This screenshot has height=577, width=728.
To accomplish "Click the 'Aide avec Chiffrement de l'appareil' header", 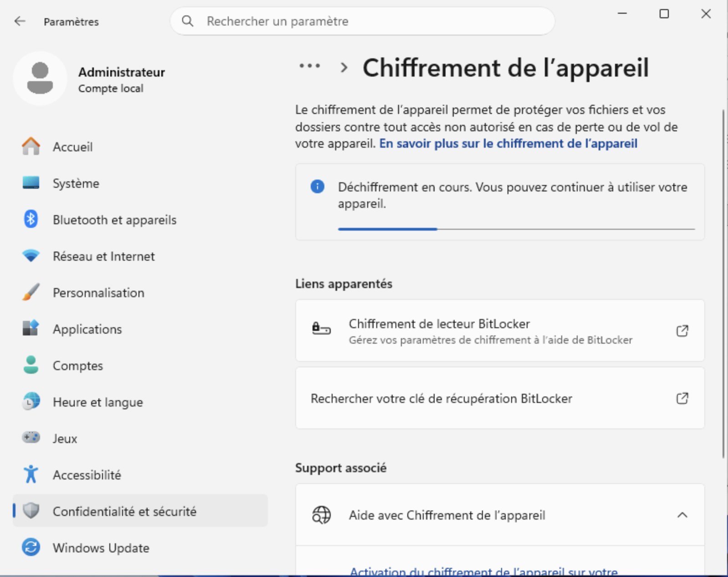I will 500,515.
